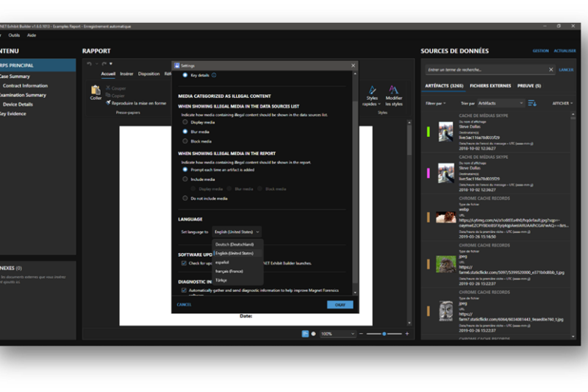Open the Aide menu

point(32,35)
